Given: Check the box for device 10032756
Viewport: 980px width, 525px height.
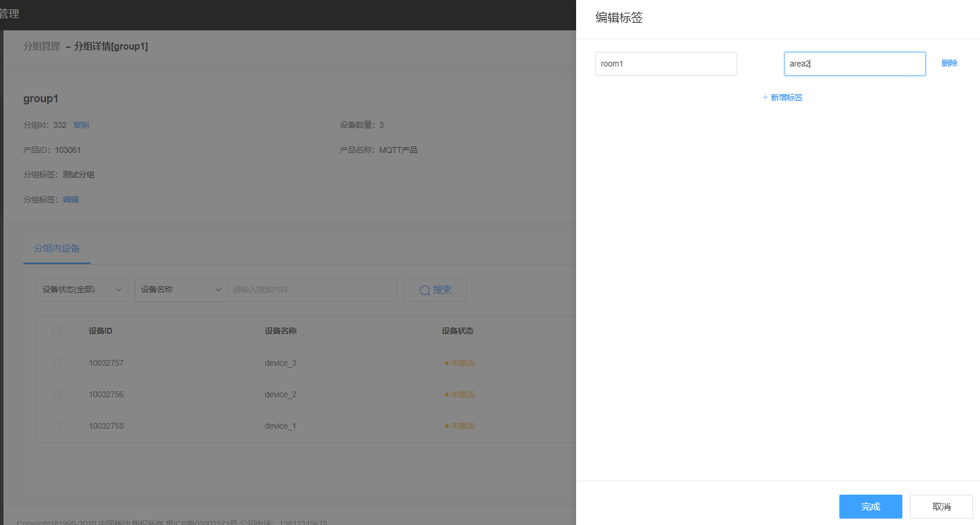Looking at the screenshot, I should [x=57, y=394].
